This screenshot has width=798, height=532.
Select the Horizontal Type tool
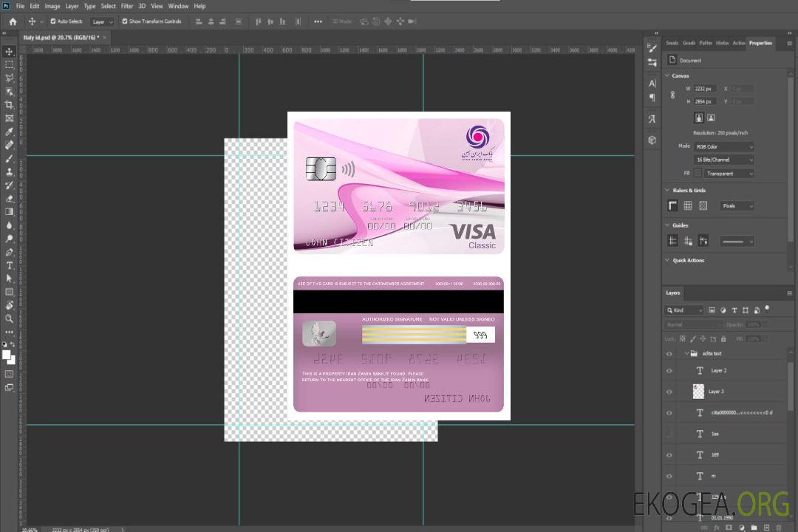click(9, 265)
